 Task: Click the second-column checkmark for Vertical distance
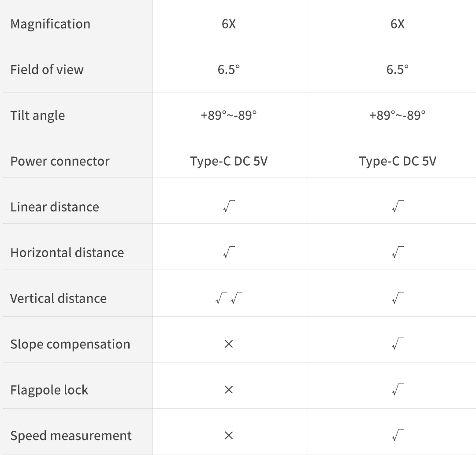(x=398, y=298)
